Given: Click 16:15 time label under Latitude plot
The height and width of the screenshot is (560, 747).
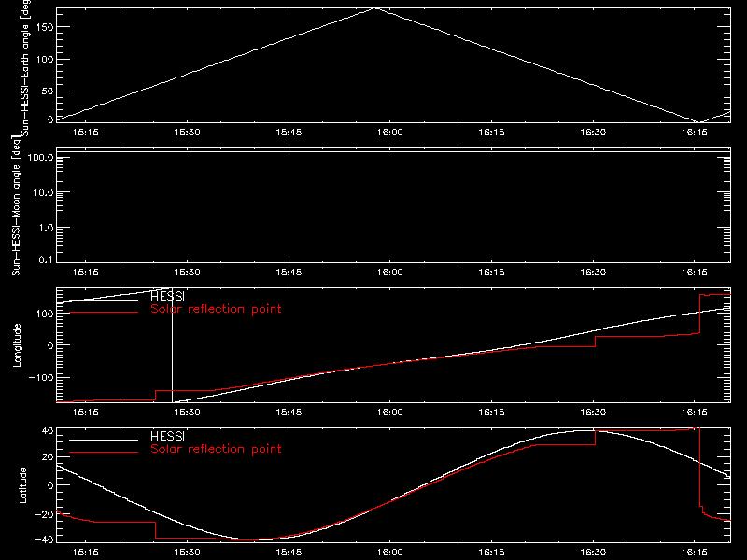Looking at the screenshot, I should pos(491,553).
